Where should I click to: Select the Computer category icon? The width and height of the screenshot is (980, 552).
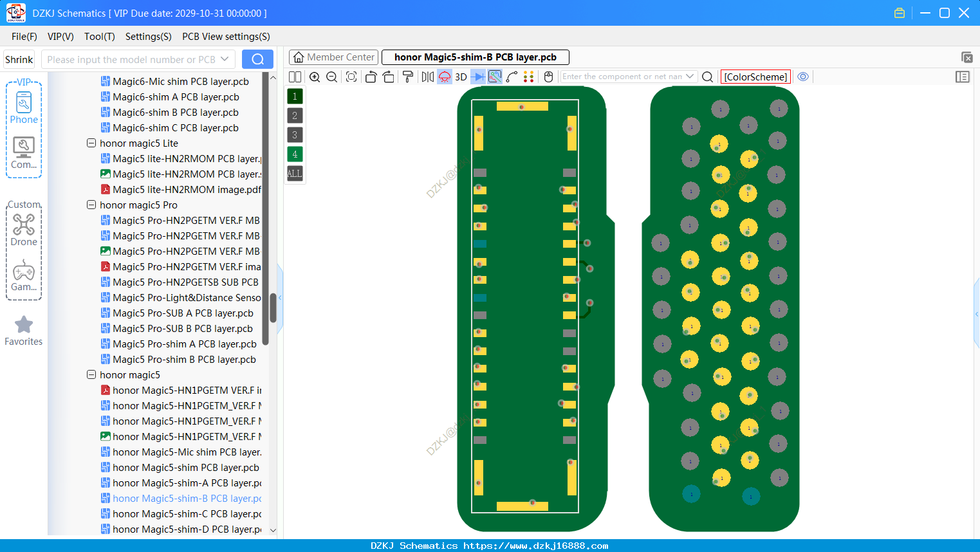24,153
